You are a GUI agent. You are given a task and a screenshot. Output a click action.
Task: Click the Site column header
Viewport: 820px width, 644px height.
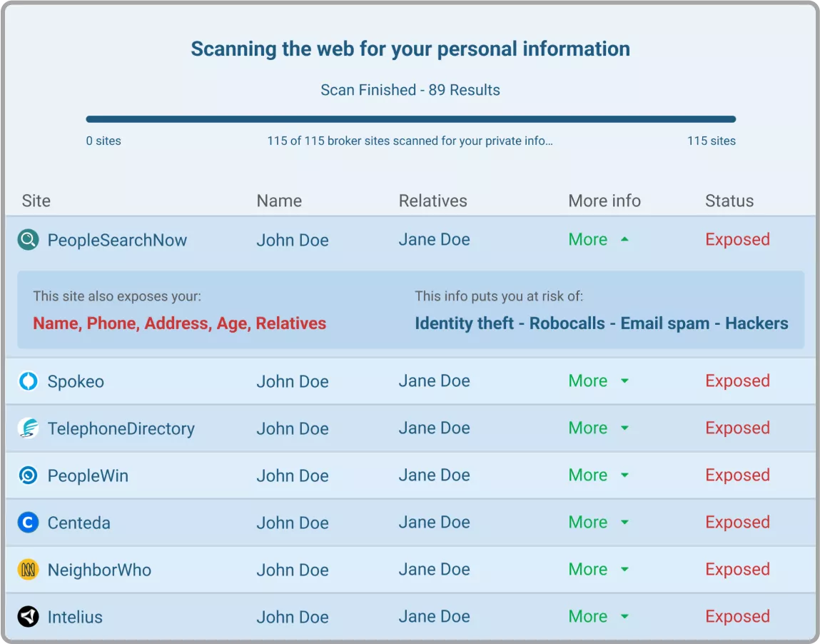[36, 201]
